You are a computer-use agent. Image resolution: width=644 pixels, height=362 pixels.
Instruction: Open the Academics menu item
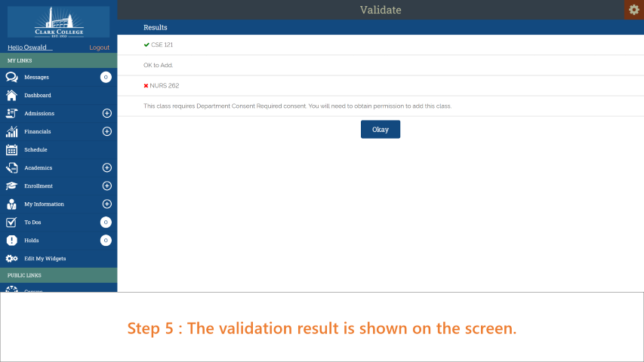[x=39, y=167]
